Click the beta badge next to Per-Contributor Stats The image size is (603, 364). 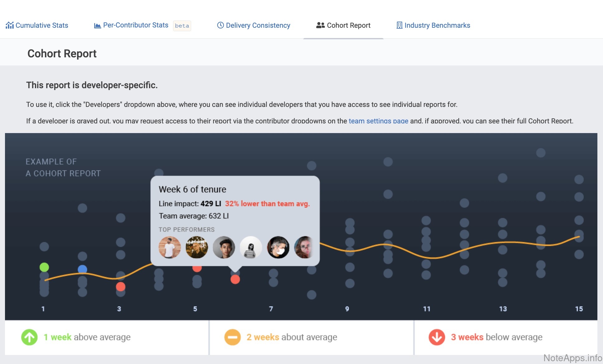point(182,26)
